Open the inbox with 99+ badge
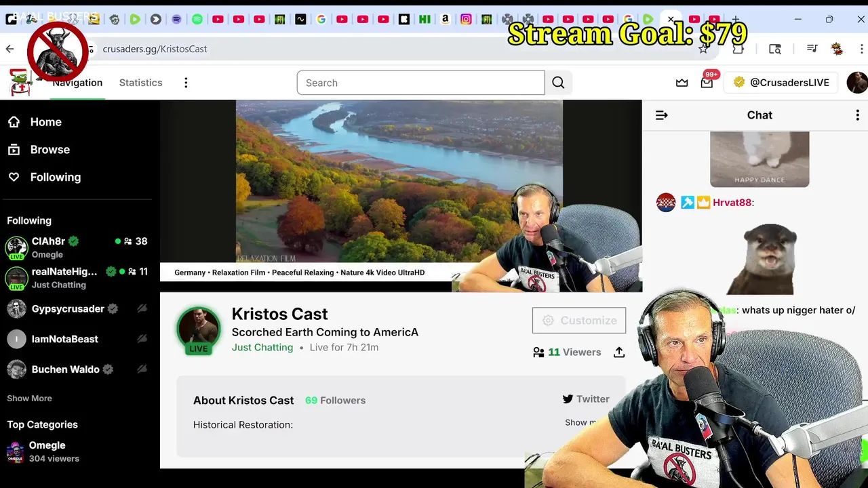Viewport: 868px width, 488px height. coord(707,82)
